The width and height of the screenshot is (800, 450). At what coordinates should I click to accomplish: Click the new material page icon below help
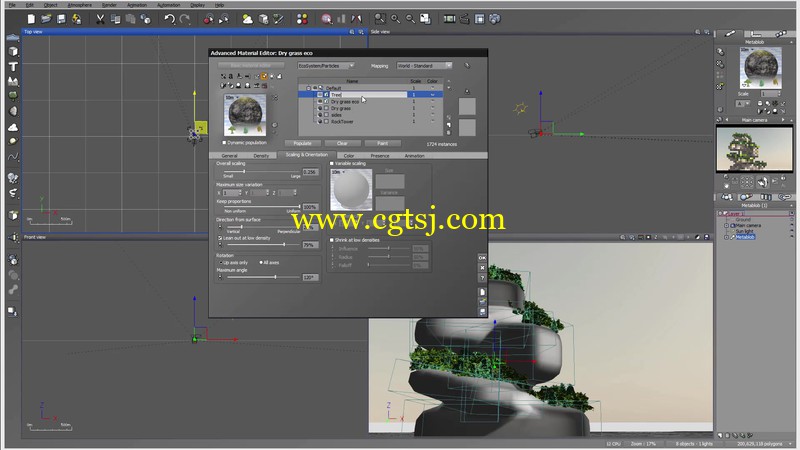point(482,292)
